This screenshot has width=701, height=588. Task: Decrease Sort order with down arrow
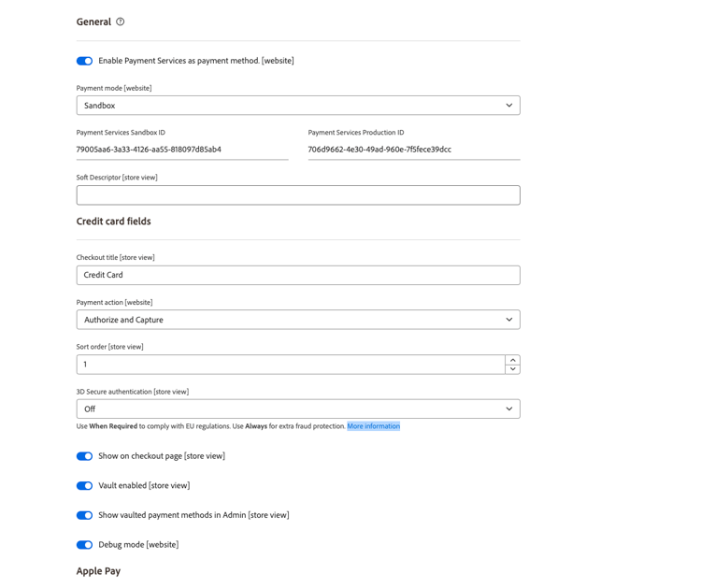coord(512,369)
